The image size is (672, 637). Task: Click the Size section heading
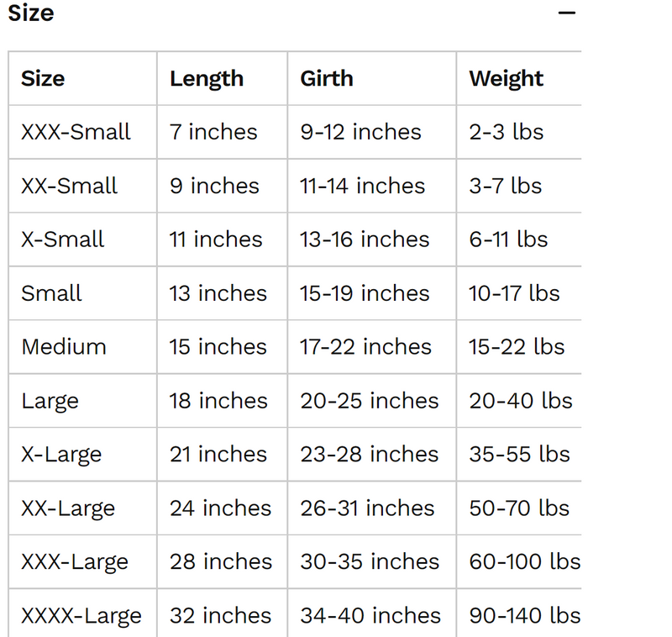pos(31,13)
